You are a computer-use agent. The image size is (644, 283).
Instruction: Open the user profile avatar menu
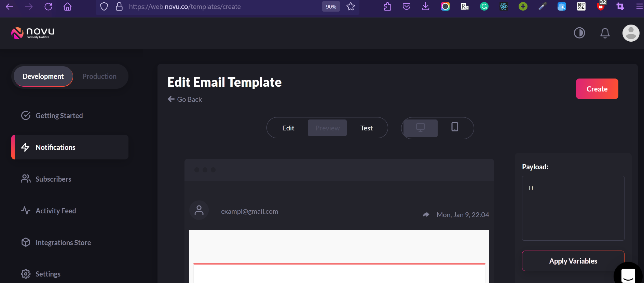631,33
